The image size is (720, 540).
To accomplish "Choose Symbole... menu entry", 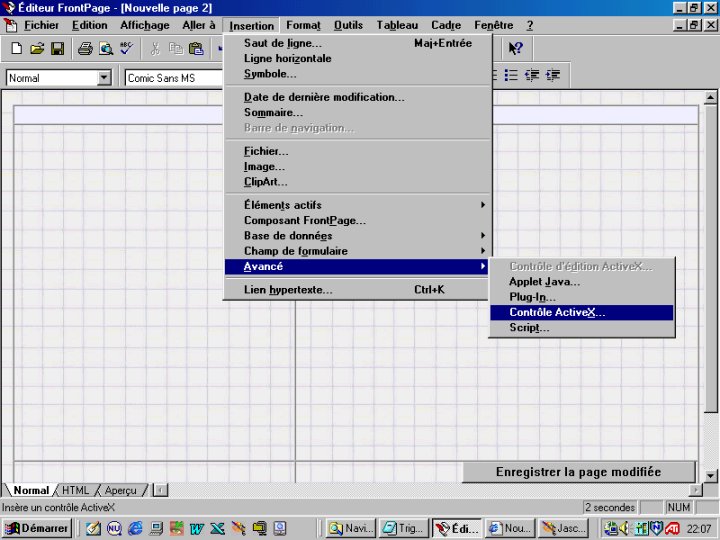I will 357,73.
